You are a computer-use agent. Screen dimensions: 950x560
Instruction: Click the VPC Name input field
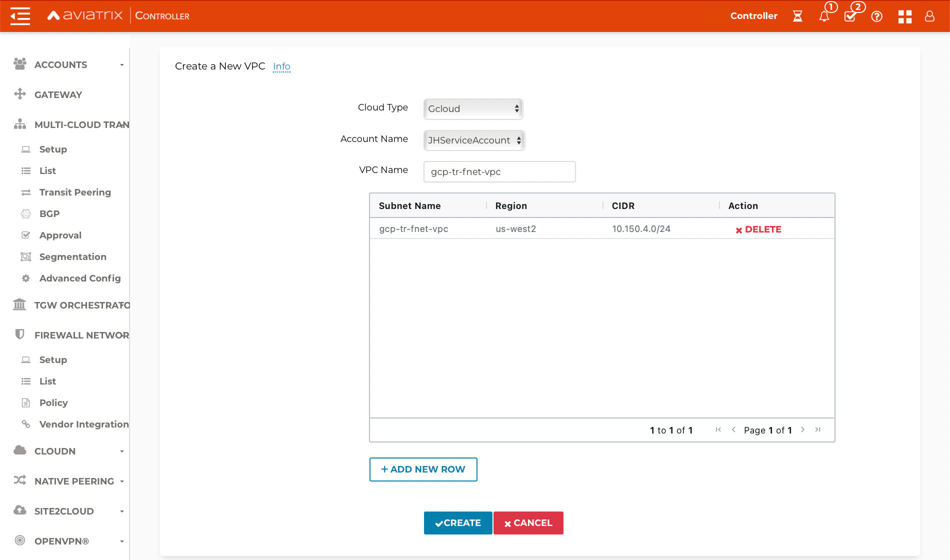click(x=499, y=171)
